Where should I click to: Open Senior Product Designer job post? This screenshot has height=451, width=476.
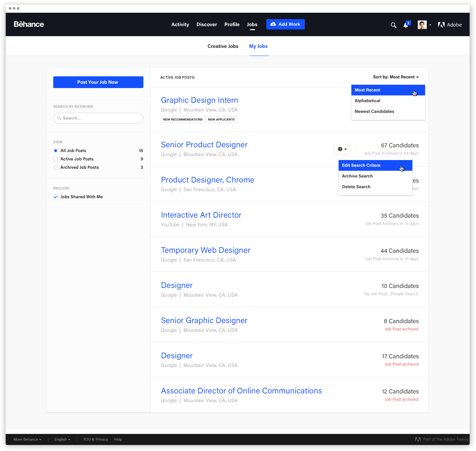[x=204, y=145]
